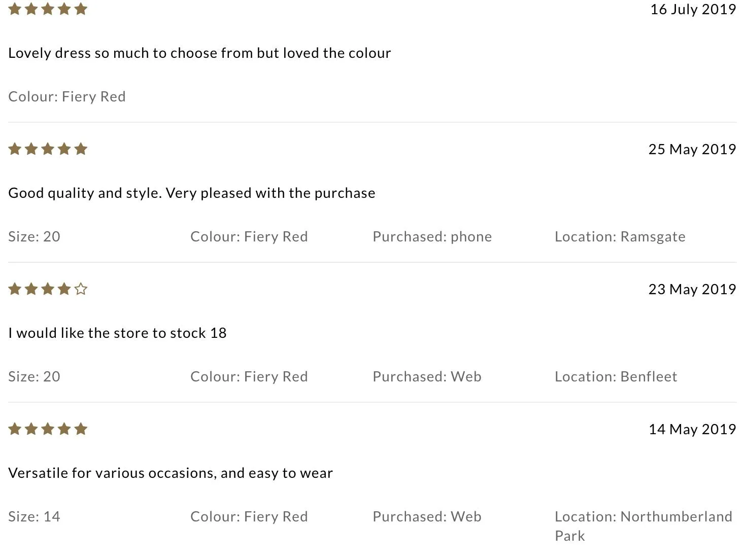Click the "Location: Northumberland Park" label
The image size is (745, 560).
tap(643, 526)
